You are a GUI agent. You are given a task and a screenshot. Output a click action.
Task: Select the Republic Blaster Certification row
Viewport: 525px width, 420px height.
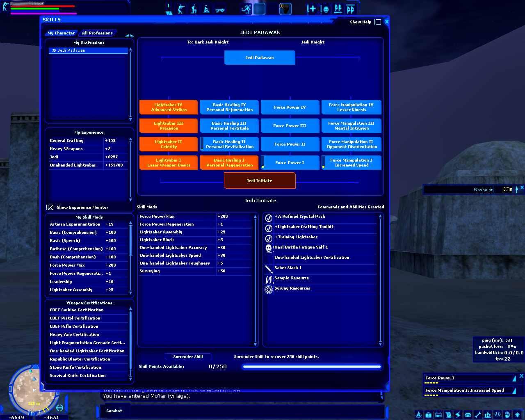point(89,359)
